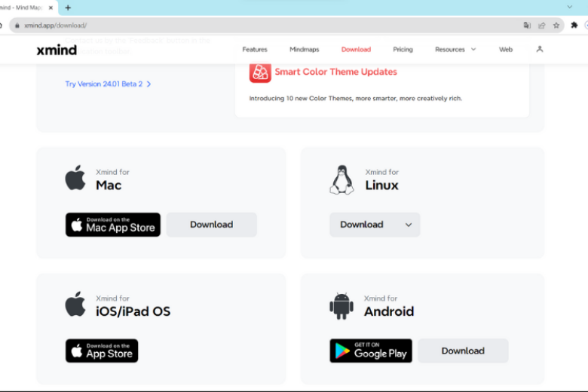588x392 pixels.
Task: Click the Apple logo beside Mac
Action: click(x=75, y=177)
